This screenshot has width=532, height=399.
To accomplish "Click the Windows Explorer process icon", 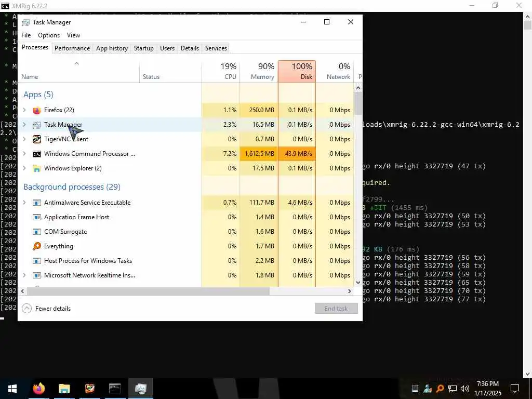I will pyautogui.click(x=37, y=168).
